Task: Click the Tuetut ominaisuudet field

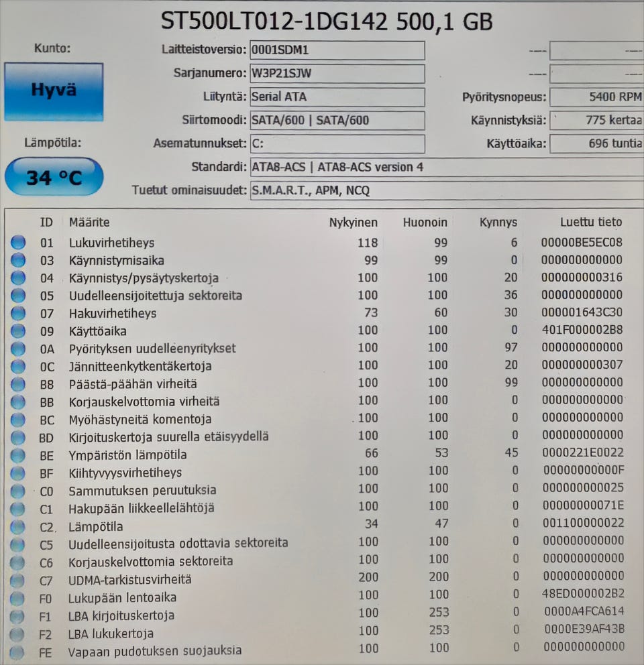Action: pos(447,190)
